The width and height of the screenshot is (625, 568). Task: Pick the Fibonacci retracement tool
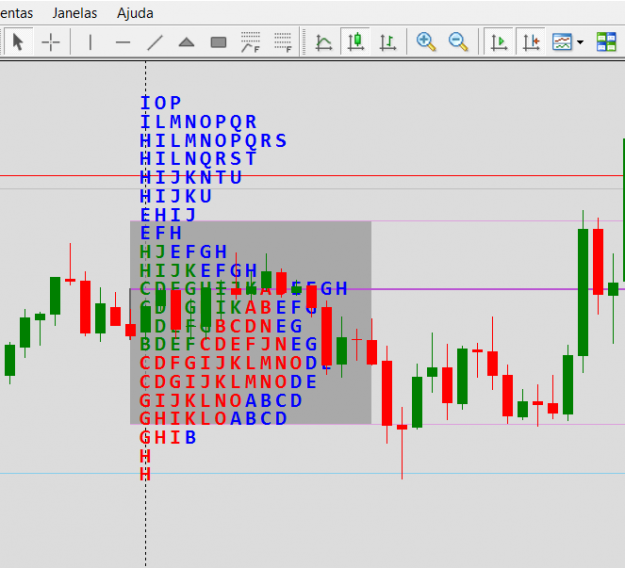(x=250, y=42)
